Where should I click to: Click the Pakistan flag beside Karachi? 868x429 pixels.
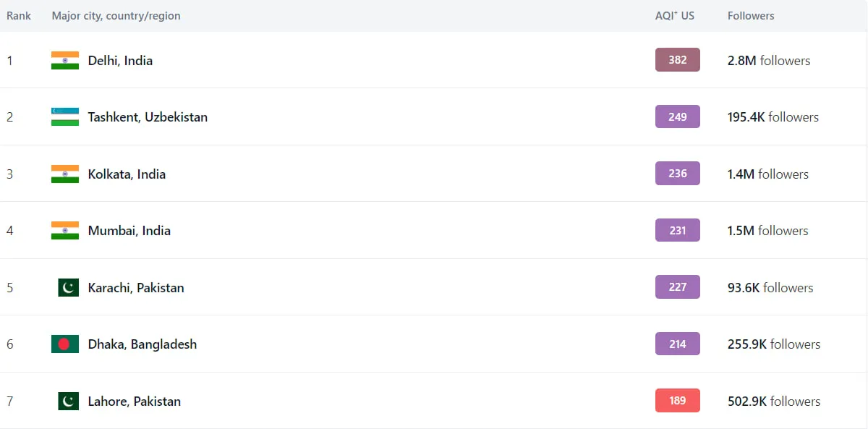coord(68,288)
